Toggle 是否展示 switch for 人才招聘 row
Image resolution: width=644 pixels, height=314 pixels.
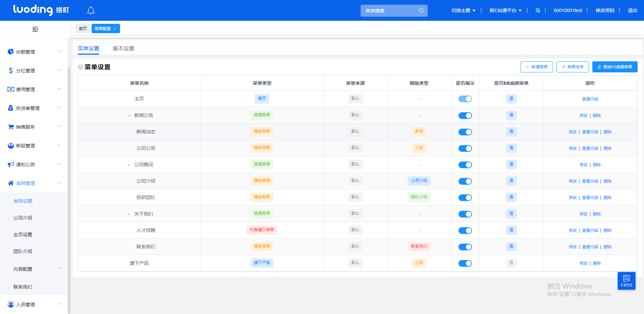(x=465, y=230)
